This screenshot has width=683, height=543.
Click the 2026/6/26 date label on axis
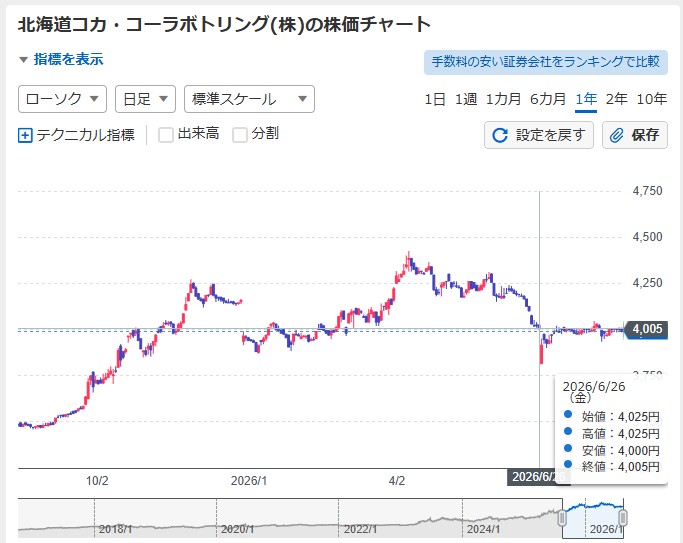(538, 477)
